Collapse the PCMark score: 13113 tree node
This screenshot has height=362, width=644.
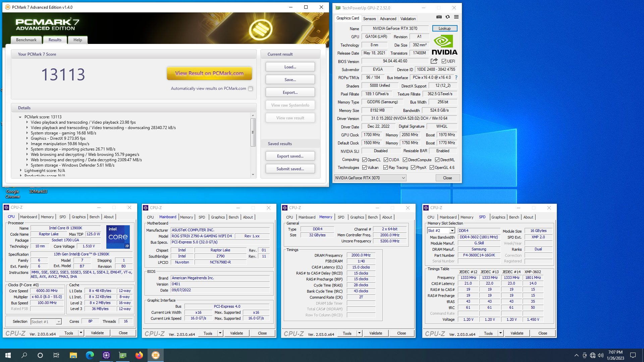(20, 117)
